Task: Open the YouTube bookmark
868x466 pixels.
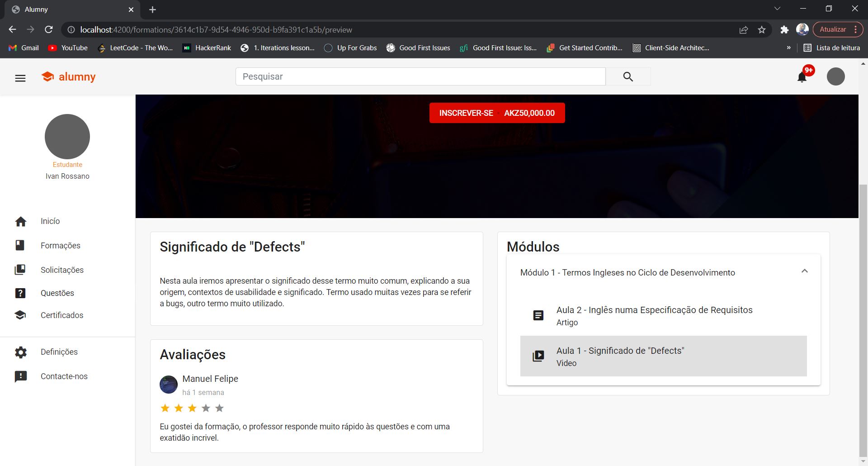Action: click(x=68, y=48)
